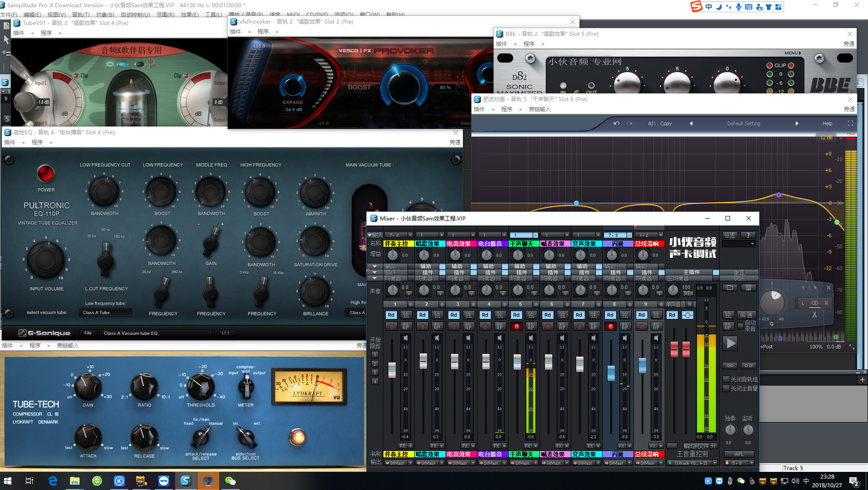Open the mixer help question-mark button
This screenshot has height=490, width=868.
(748, 235)
